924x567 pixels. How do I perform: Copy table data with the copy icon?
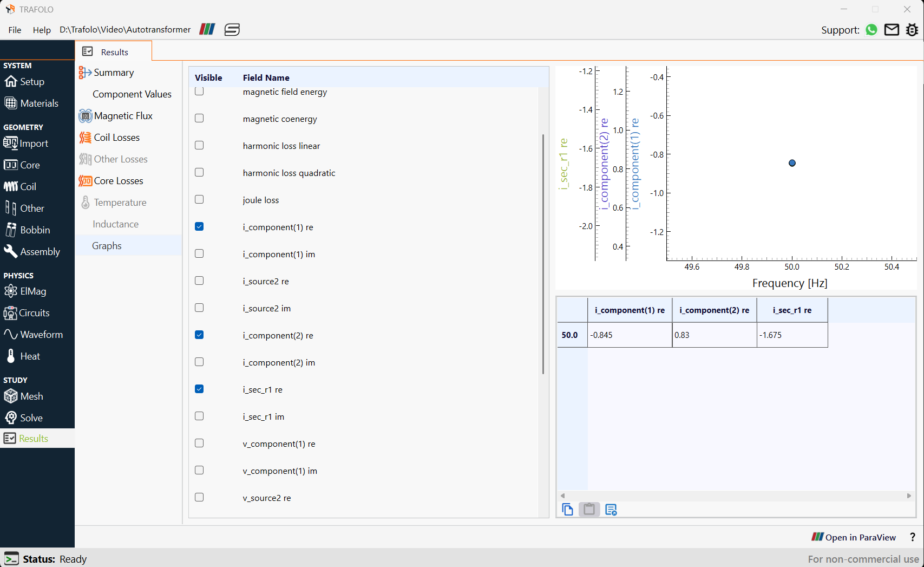pyautogui.click(x=567, y=510)
